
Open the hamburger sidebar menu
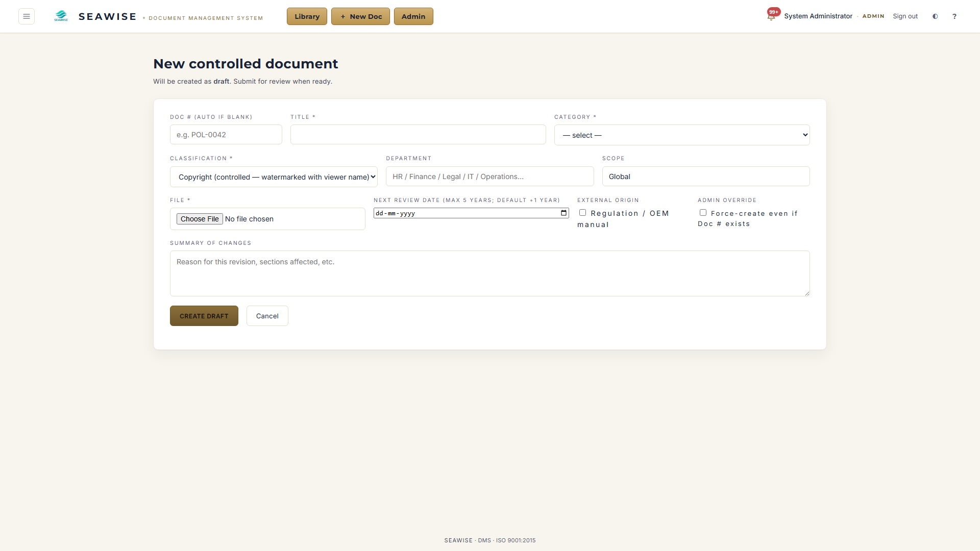27,16
